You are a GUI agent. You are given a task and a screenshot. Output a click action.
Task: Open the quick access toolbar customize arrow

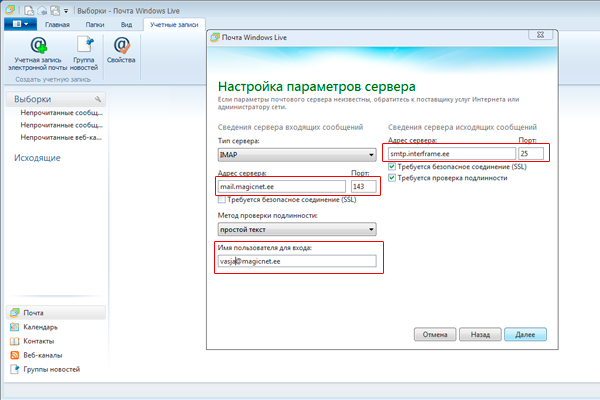(66, 11)
